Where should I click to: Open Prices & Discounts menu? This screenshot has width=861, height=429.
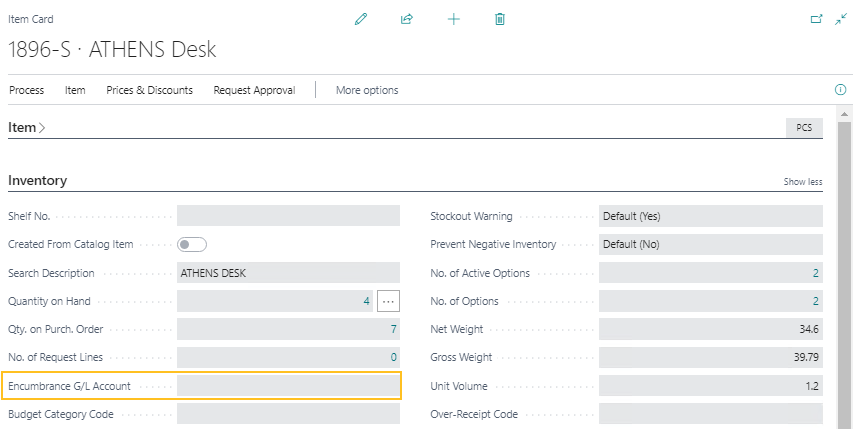pos(149,90)
